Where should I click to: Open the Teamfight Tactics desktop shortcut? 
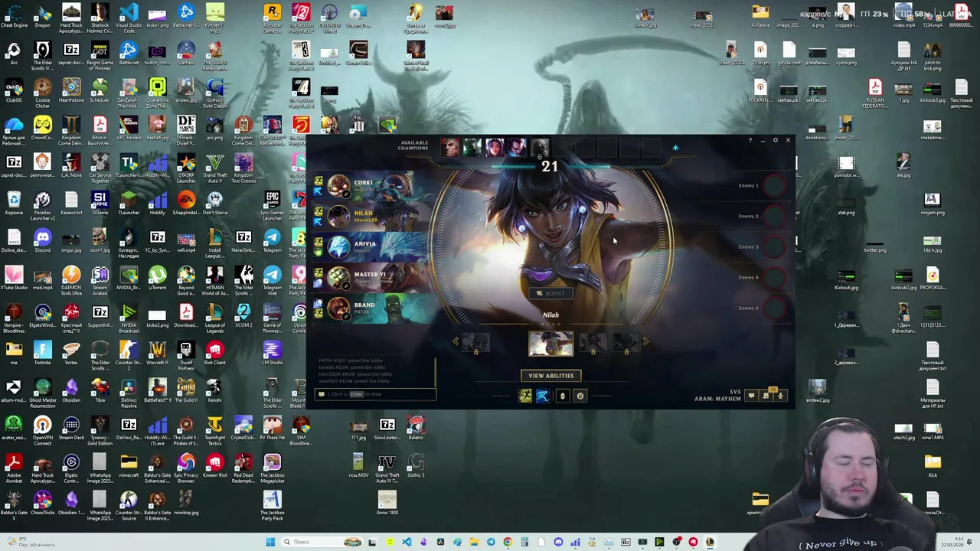pyautogui.click(x=214, y=429)
